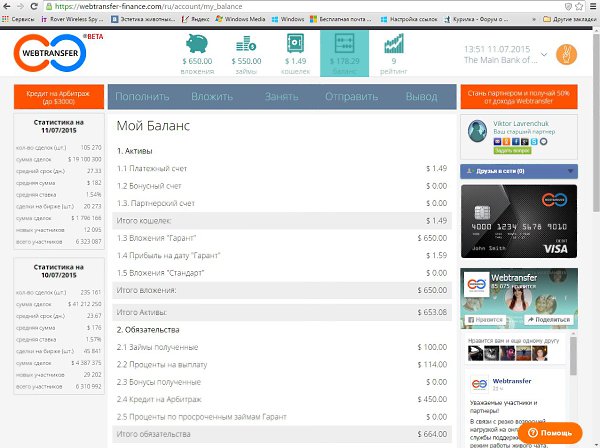Go to the Вывод tab
Image resolution: width=600 pixels, height=448 pixels.
coord(421,96)
